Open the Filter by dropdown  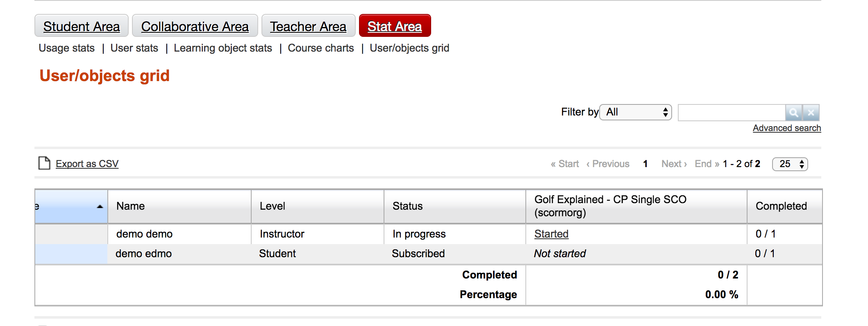636,112
